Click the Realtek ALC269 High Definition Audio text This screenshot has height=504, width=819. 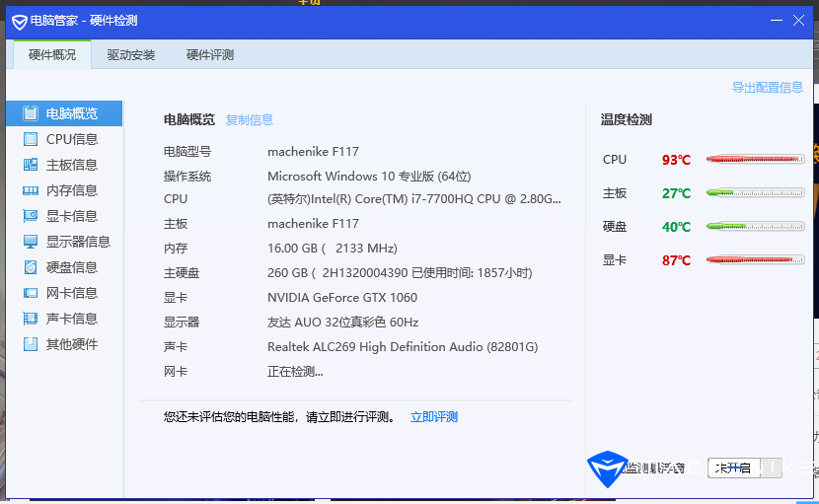[x=403, y=347]
